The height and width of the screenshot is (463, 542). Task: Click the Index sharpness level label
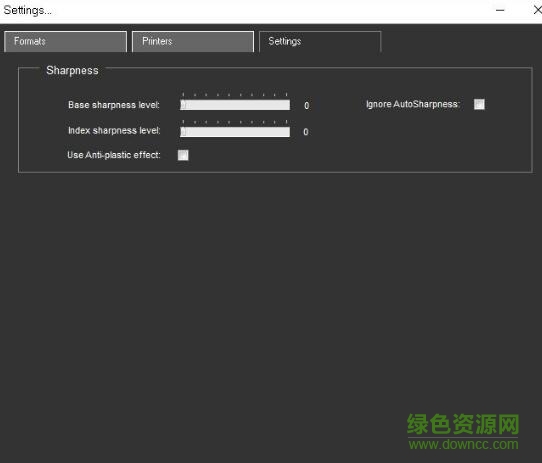pyautogui.click(x=114, y=130)
